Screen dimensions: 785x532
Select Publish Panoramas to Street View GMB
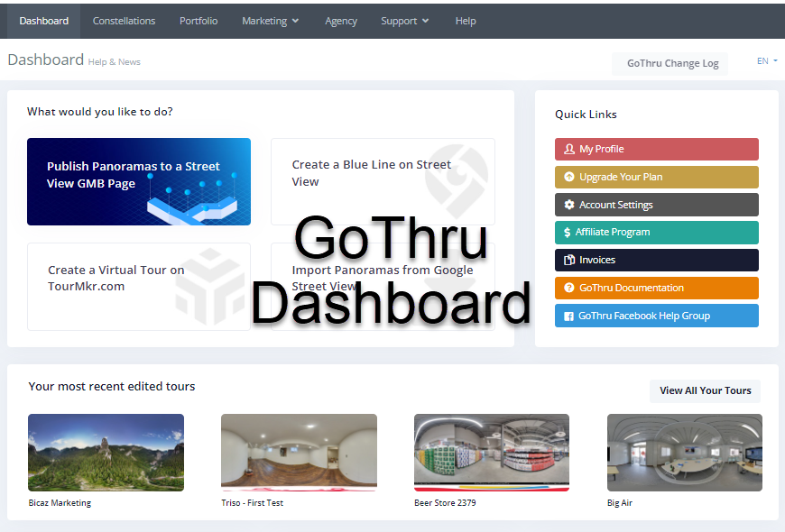pyautogui.click(x=138, y=181)
